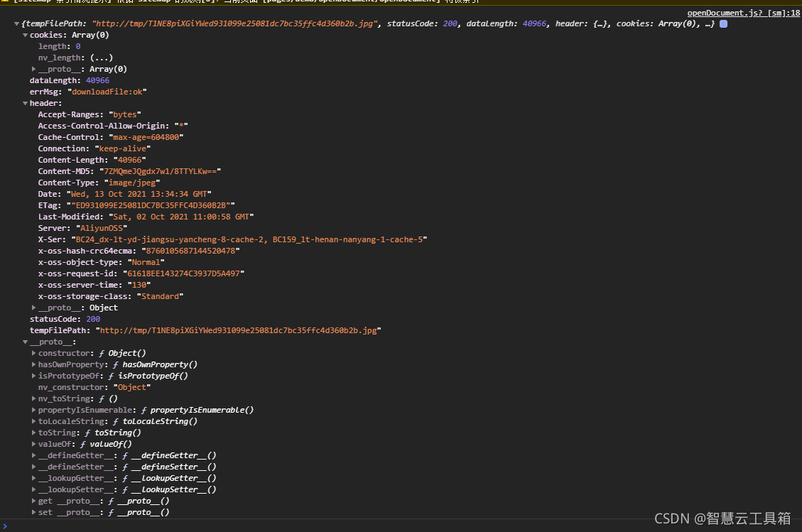Invoke the nv_length (...) getter value
Viewport: 802px width, 532px height.
pyautogui.click(x=100, y=58)
